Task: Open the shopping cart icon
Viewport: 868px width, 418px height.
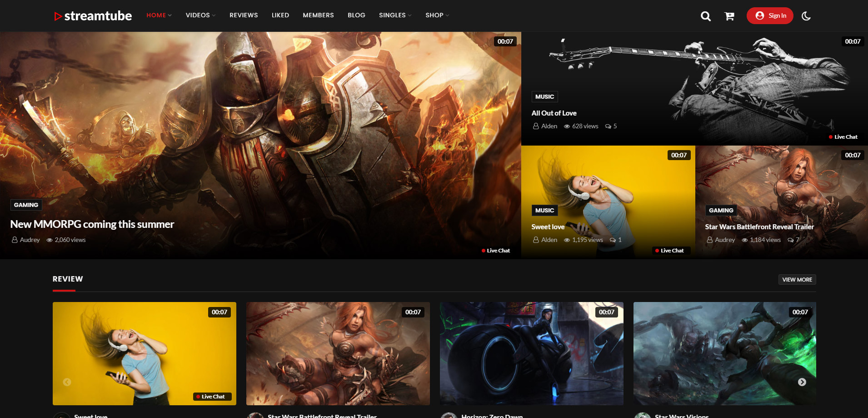Action: [x=729, y=16]
